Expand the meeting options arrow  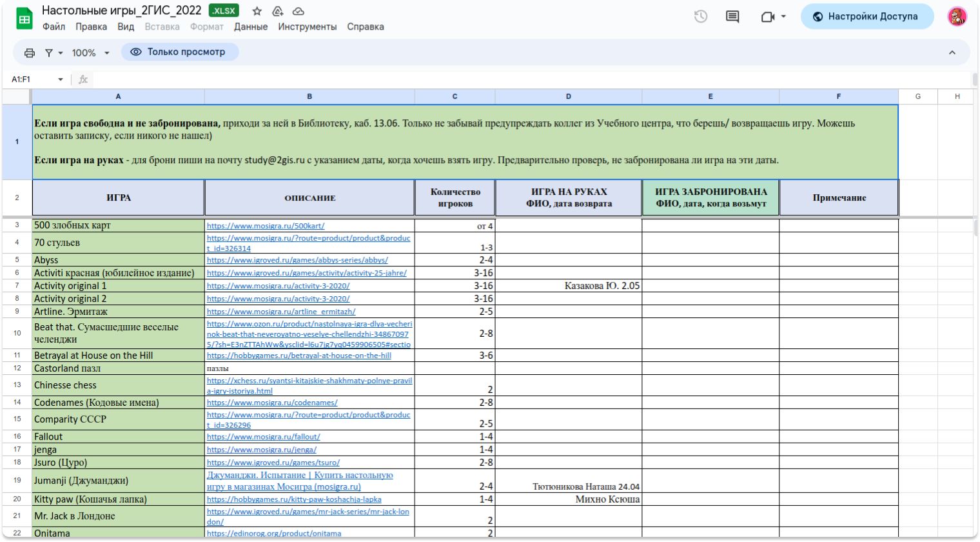pyautogui.click(x=783, y=17)
